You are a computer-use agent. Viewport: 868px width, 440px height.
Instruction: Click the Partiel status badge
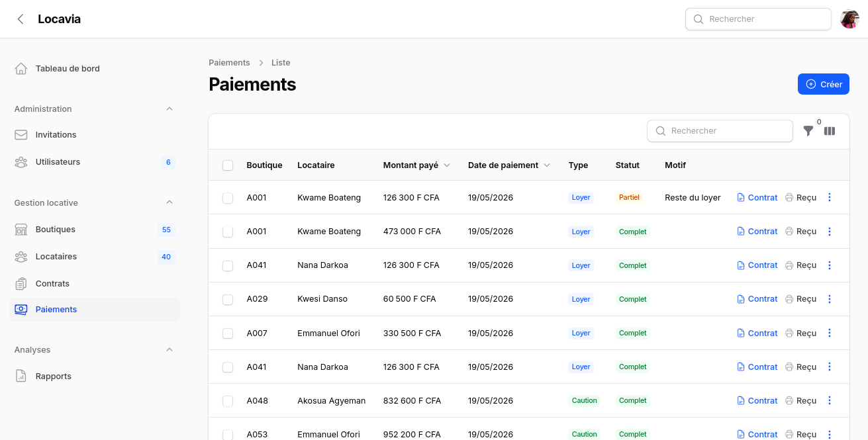(x=629, y=198)
